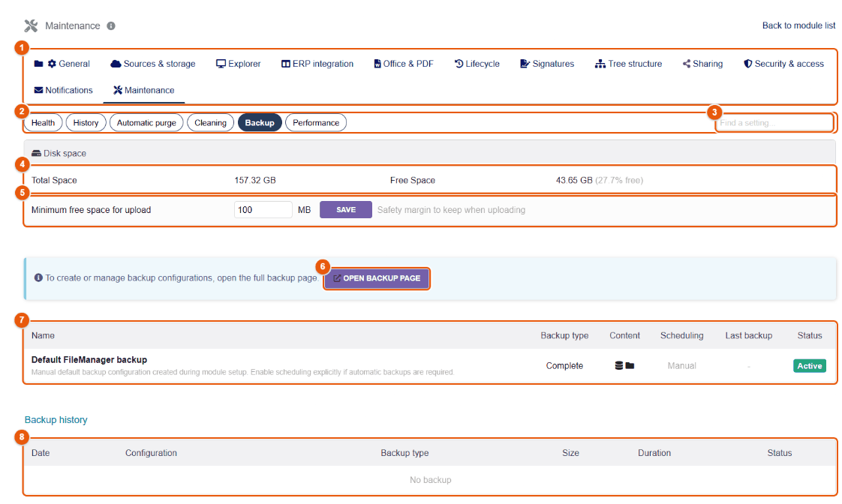
Task: Click the No backup empty row text
Action: click(430, 480)
